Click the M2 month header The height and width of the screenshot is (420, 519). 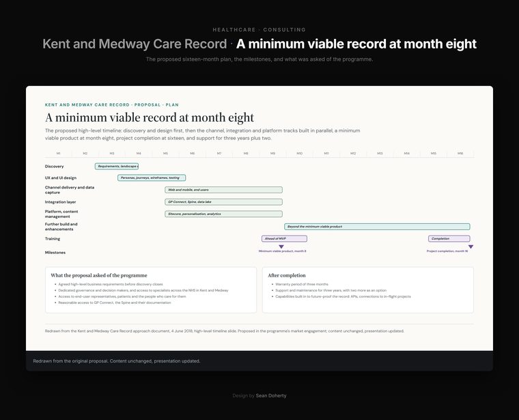pyautogui.click(x=85, y=153)
